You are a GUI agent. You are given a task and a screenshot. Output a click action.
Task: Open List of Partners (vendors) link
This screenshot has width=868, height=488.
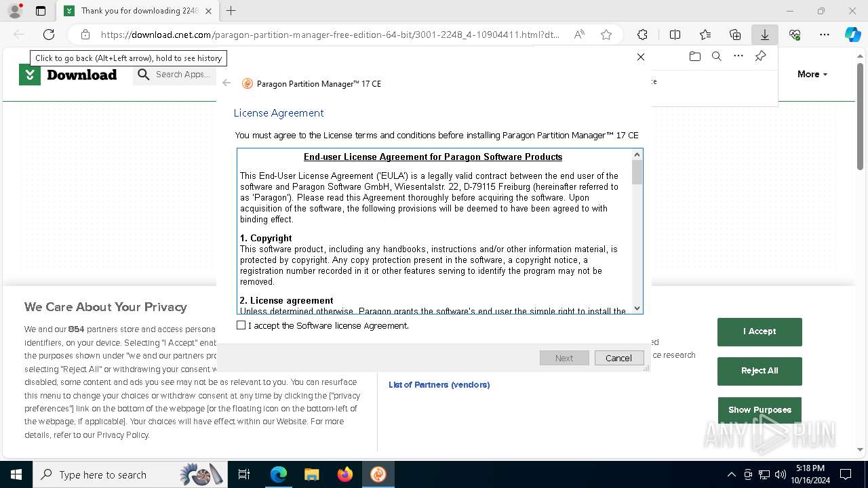point(439,385)
